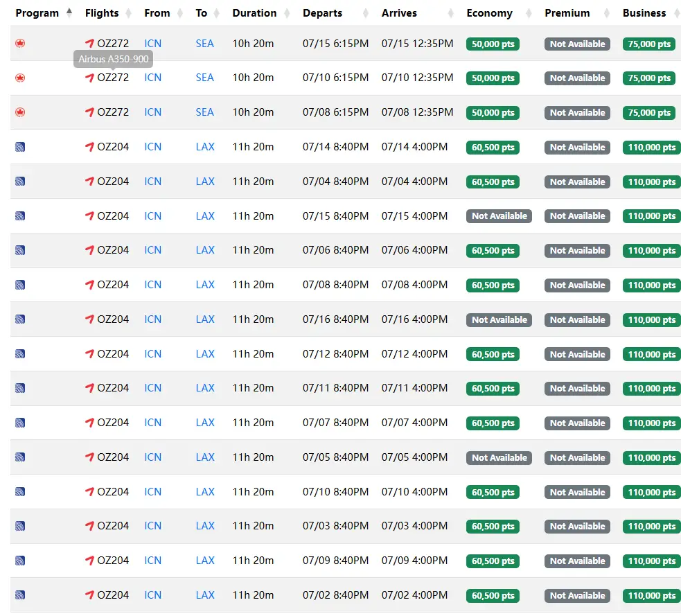Click the Not Available economy badge on 07/15 OZ204

tap(499, 216)
